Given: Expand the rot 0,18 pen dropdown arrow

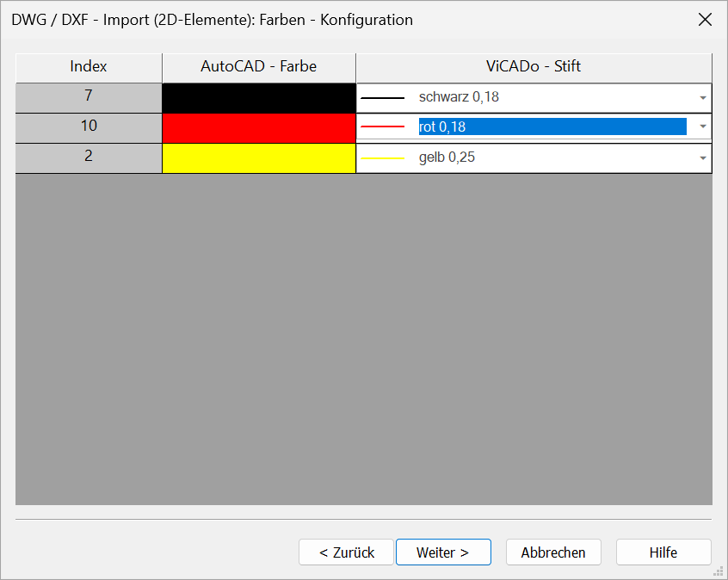Looking at the screenshot, I should pyautogui.click(x=703, y=126).
